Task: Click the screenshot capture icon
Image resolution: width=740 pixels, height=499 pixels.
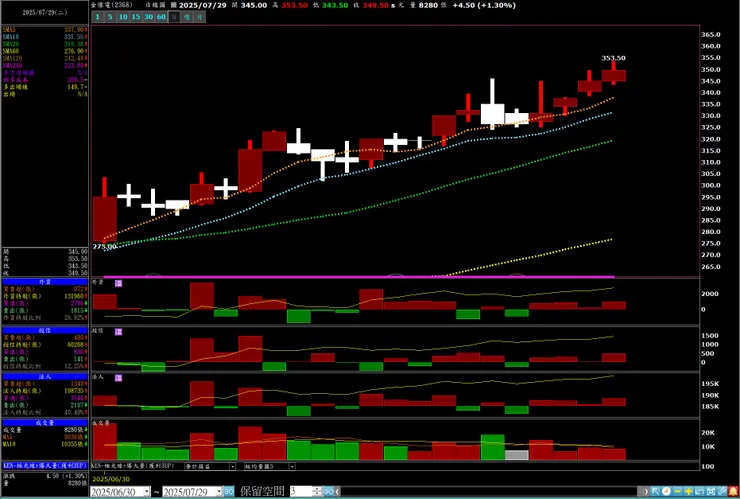Action: 711,491
